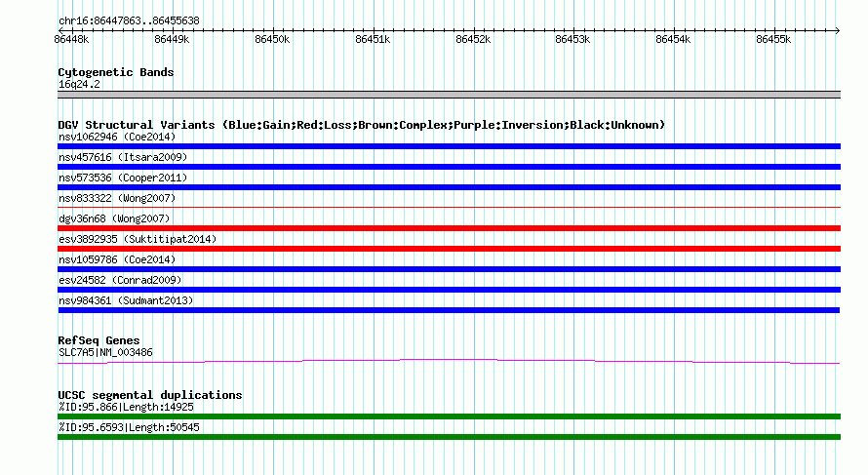Click the RefSeq Genes track title
Image resolution: width=868 pixels, height=475 pixels.
[x=99, y=340]
